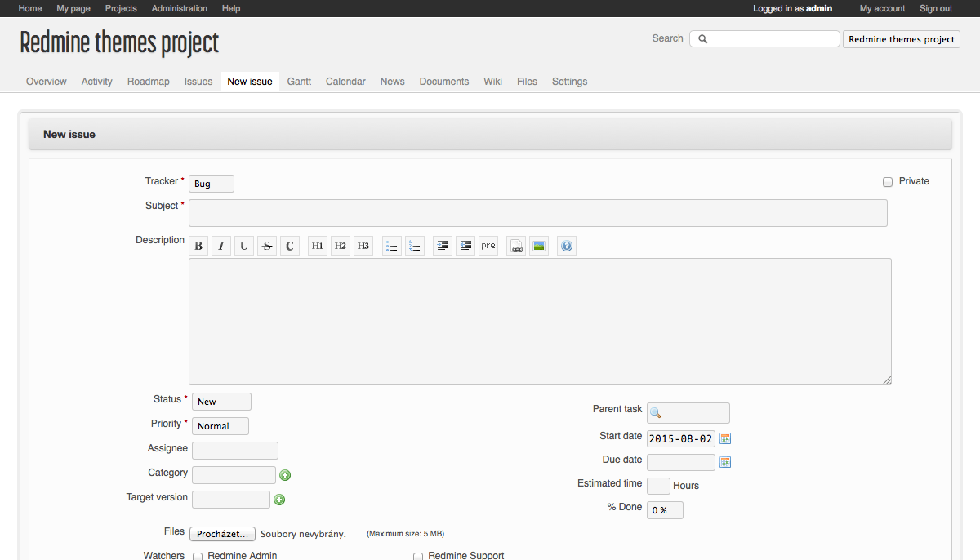
Task: Insert Heading 3 with H3 button
Action: click(363, 246)
